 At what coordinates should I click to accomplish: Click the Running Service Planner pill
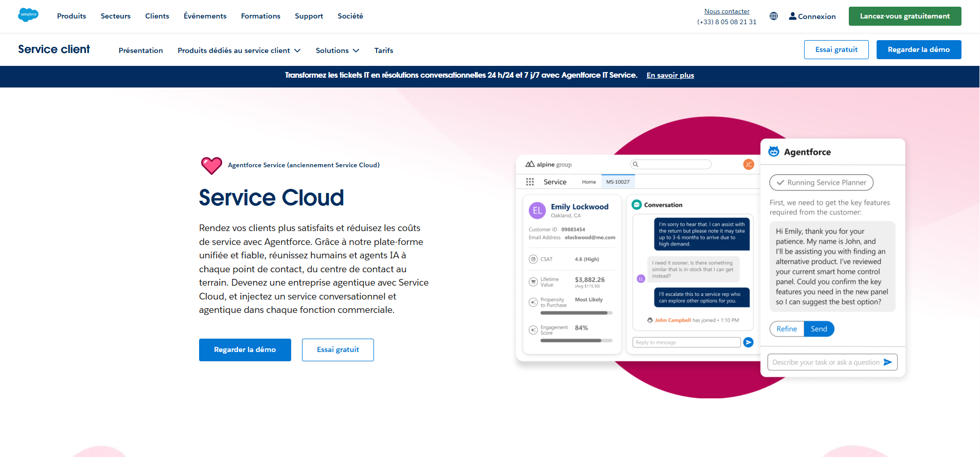click(821, 182)
